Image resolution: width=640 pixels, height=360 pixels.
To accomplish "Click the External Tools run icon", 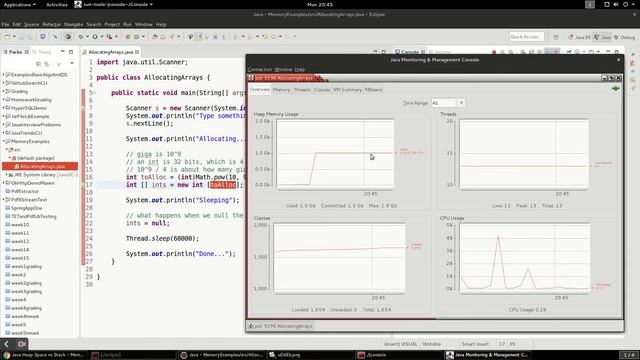I will (109, 37).
